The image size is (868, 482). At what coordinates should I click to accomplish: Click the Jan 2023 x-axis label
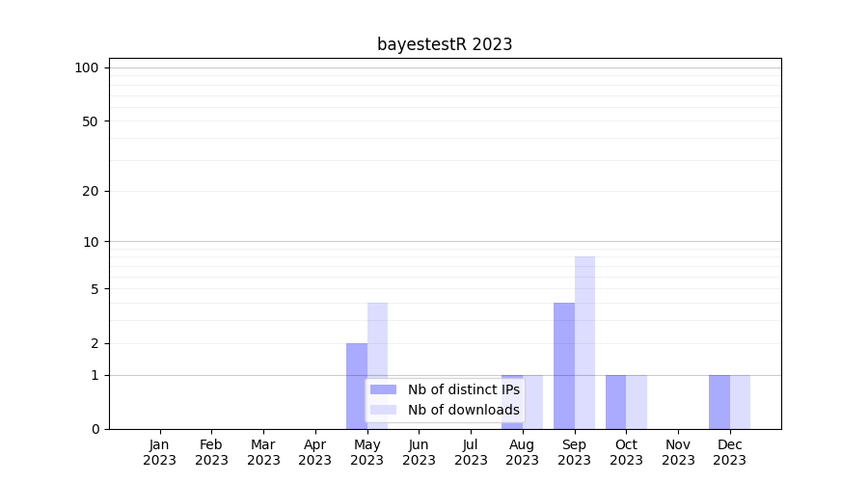tap(160, 452)
